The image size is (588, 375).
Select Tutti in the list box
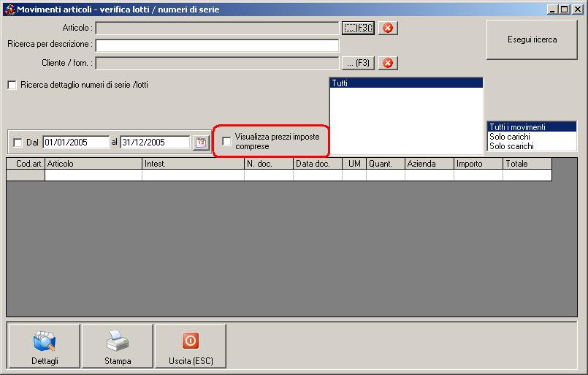pos(406,83)
